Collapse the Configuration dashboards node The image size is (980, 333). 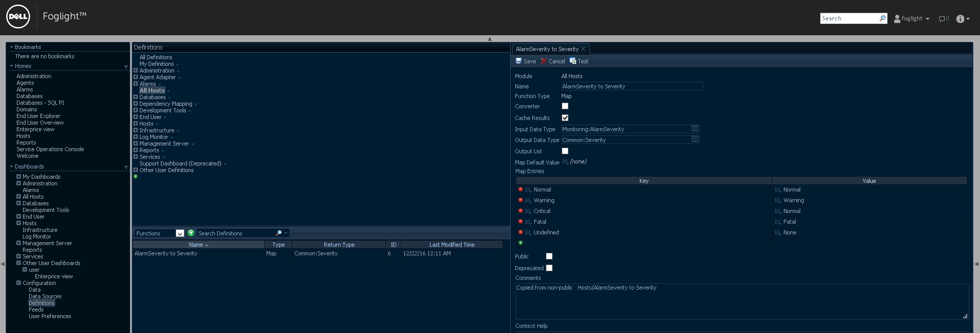(x=18, y=283)
